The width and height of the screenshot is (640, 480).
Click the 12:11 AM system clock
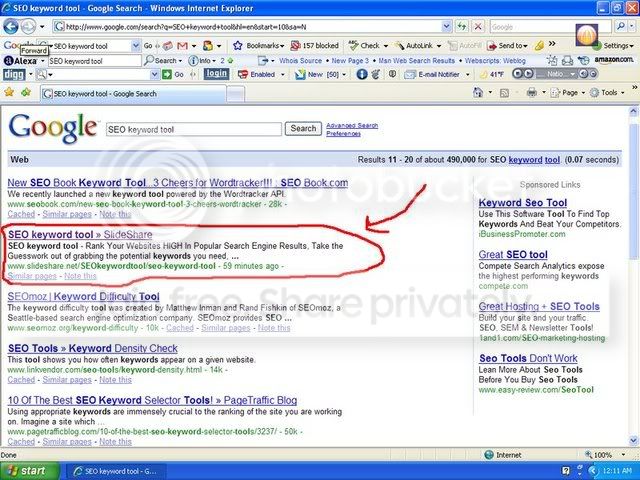pyautogui.click(x=617, y=471)
